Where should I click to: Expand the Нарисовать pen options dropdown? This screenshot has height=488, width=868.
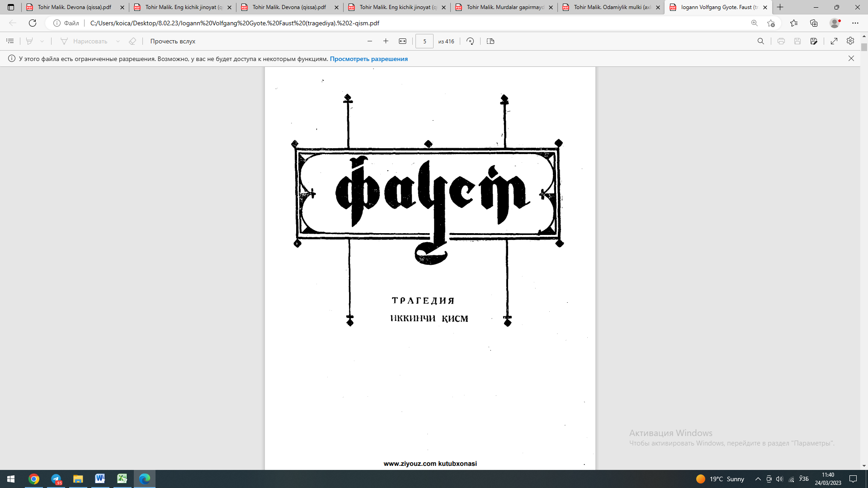click(118, 41)
